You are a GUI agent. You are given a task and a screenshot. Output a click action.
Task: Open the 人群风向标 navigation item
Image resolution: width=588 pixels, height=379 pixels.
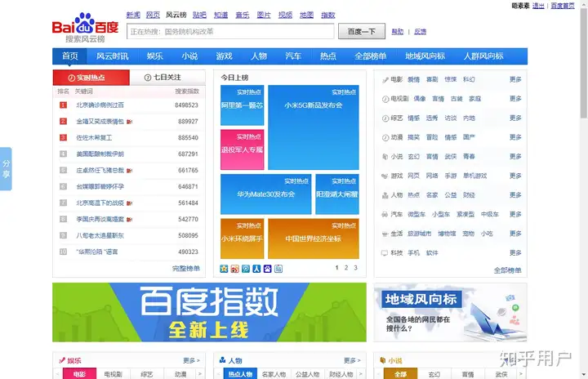tap(483, 56)
